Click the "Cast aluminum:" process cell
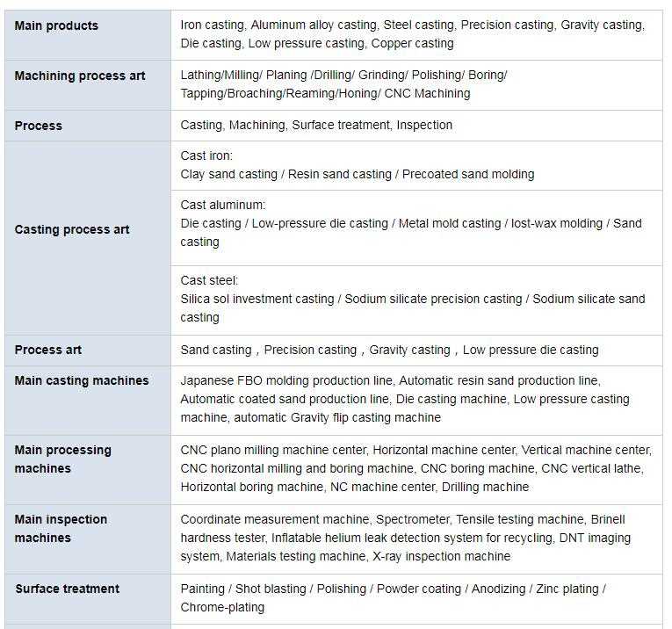 coord(411,223)
